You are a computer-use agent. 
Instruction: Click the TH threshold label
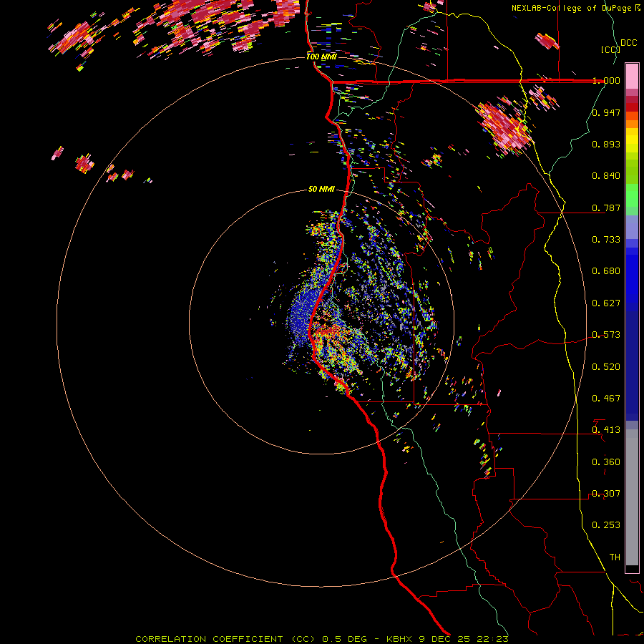[615, 557]
